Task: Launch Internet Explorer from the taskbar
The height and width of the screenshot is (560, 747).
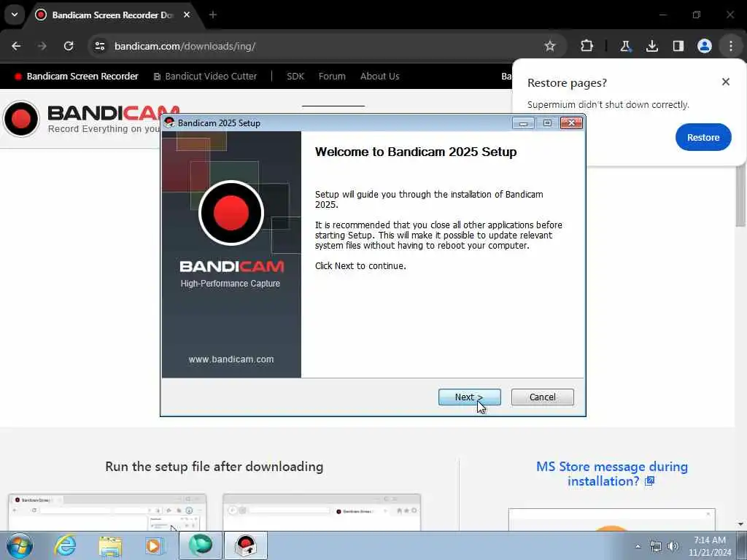Action: pos(65,545)
